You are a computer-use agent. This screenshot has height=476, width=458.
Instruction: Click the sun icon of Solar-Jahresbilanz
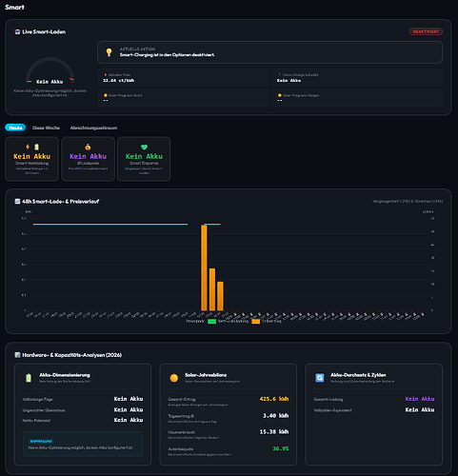174,378
